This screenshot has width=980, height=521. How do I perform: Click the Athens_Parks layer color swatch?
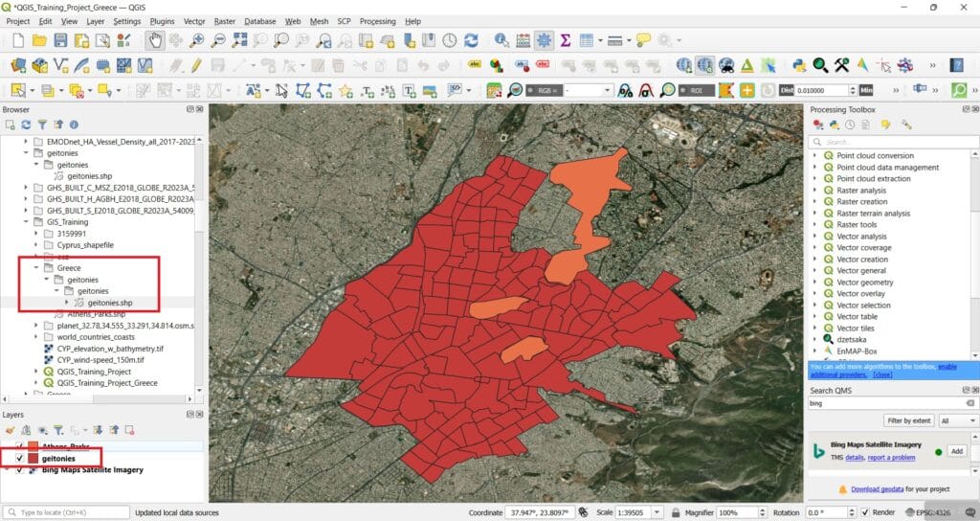pos(33,446)
